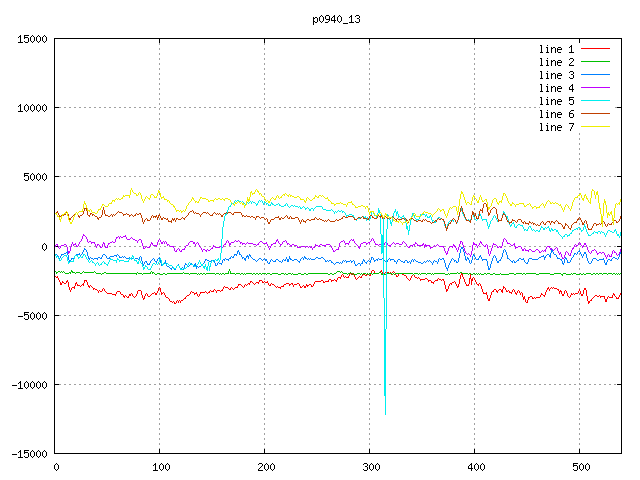
Task: Click the 500 x-axis tick label
Action: (579, 467)
